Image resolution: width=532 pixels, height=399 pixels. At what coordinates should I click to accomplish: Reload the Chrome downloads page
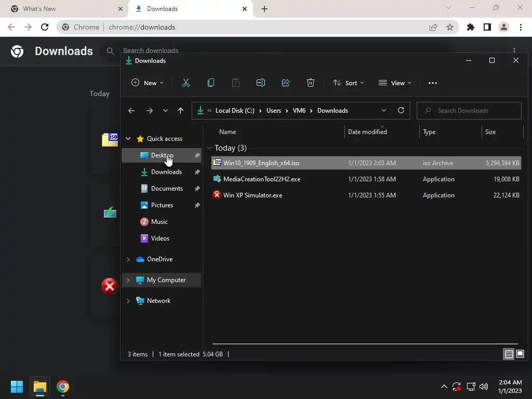click(x=45, y=27)
